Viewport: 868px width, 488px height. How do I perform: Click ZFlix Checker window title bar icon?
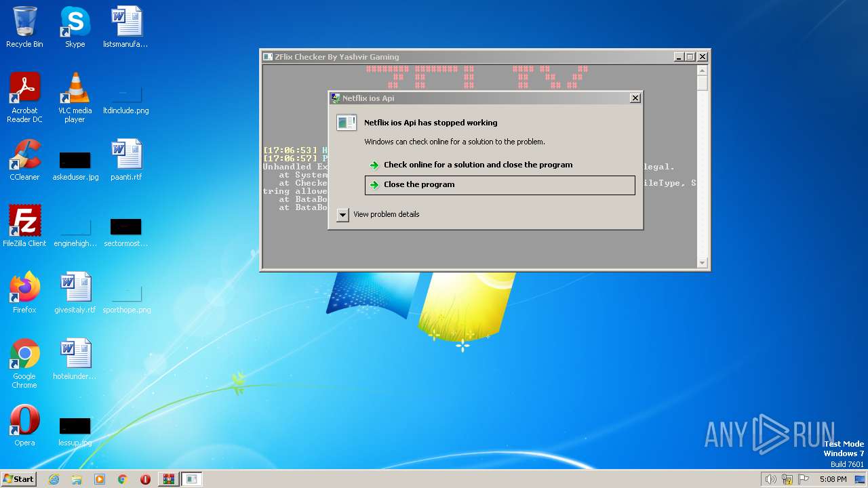pos(268,57)
